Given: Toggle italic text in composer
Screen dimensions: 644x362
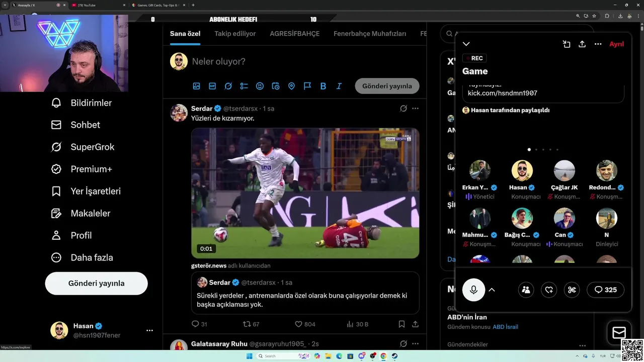Looking at the screenshot, I should coord(339,86).
